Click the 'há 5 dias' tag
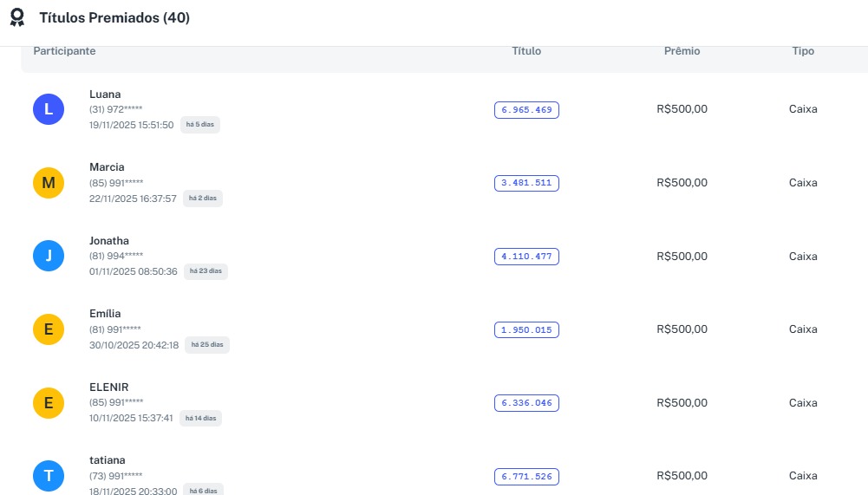The height and width of the screenshot is (495, 868). click(x=200, y=125)
